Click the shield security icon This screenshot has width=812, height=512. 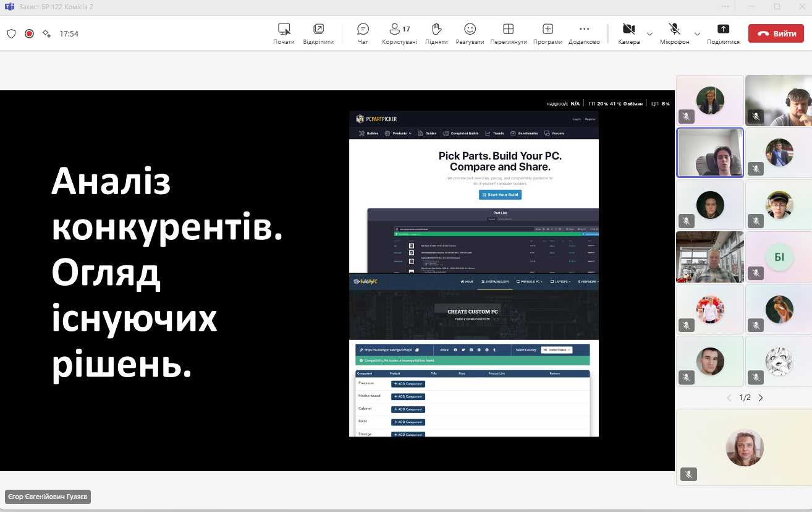click(11, 33)
